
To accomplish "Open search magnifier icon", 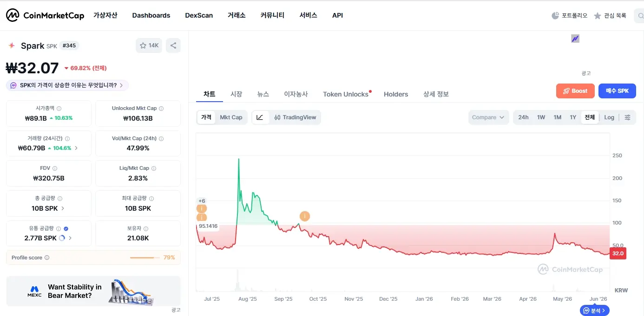I will 641,16.
